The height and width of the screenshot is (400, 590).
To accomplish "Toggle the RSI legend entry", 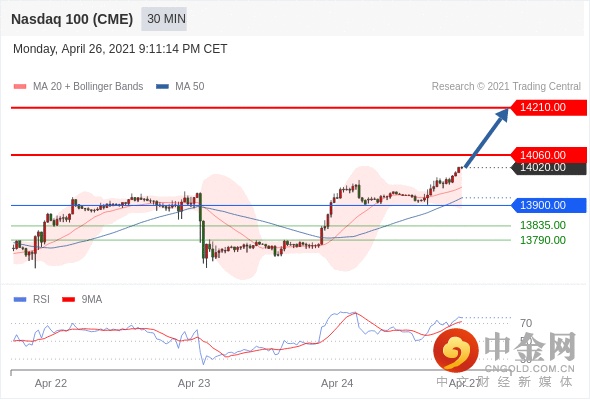I will point(32,300).
